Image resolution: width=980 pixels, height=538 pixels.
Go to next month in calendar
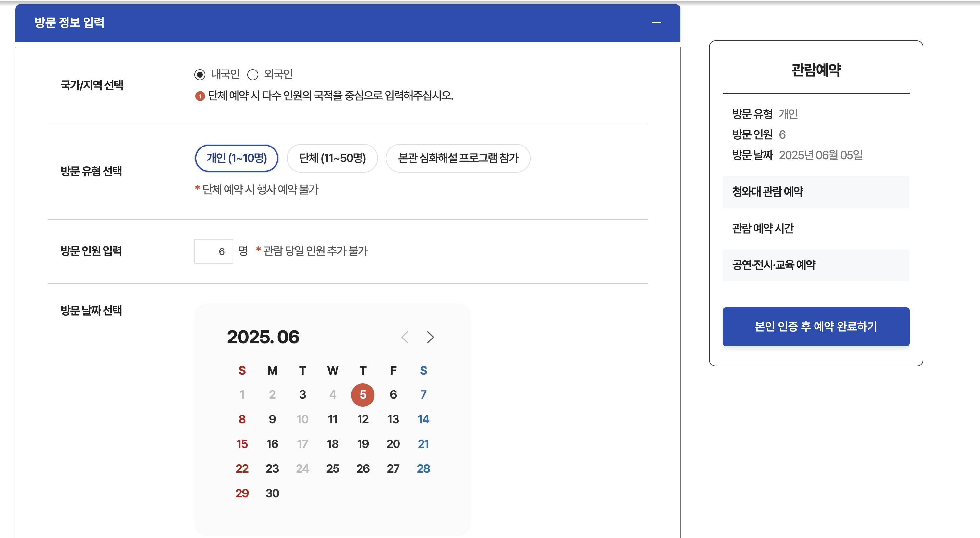click(430, 337)
